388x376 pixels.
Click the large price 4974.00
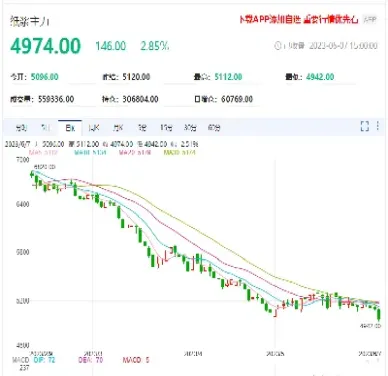pos(46,46)
